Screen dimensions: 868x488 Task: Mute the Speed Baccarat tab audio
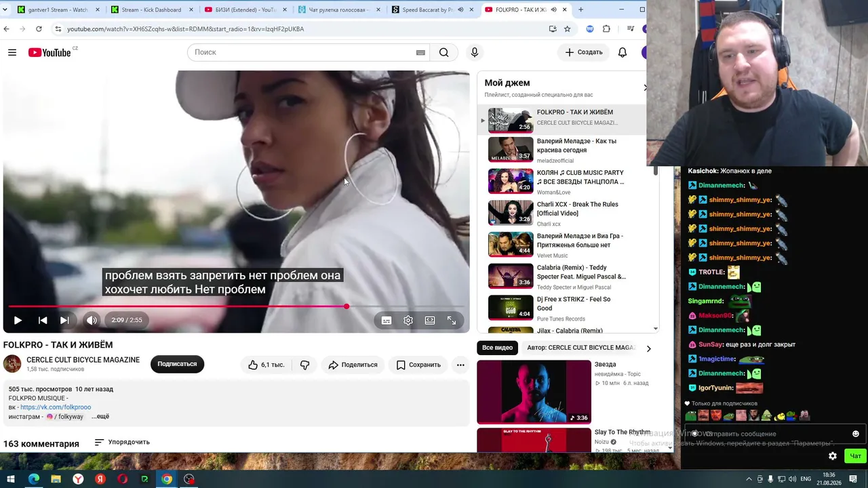(461, 10)
